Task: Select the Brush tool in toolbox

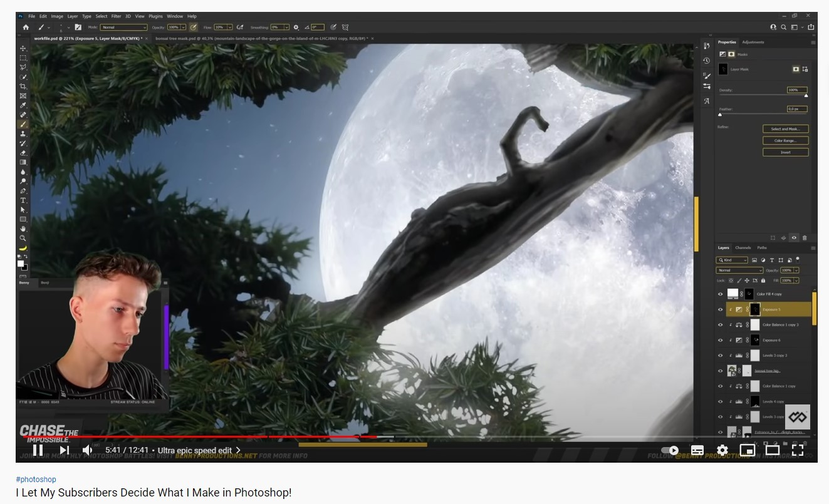Action: (23, 124)
